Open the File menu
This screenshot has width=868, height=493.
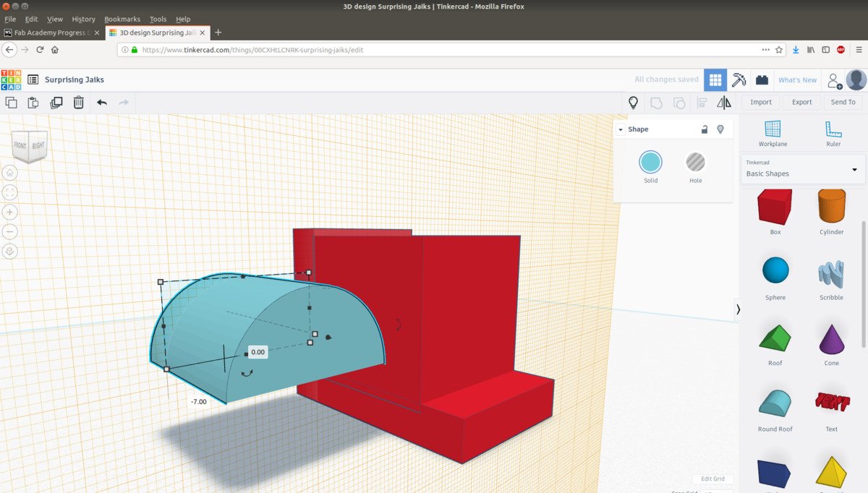point(10,19)
